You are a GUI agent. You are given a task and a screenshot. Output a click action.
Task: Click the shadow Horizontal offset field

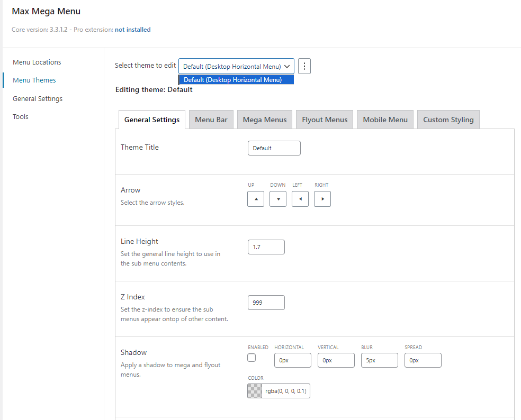point(293,360)
